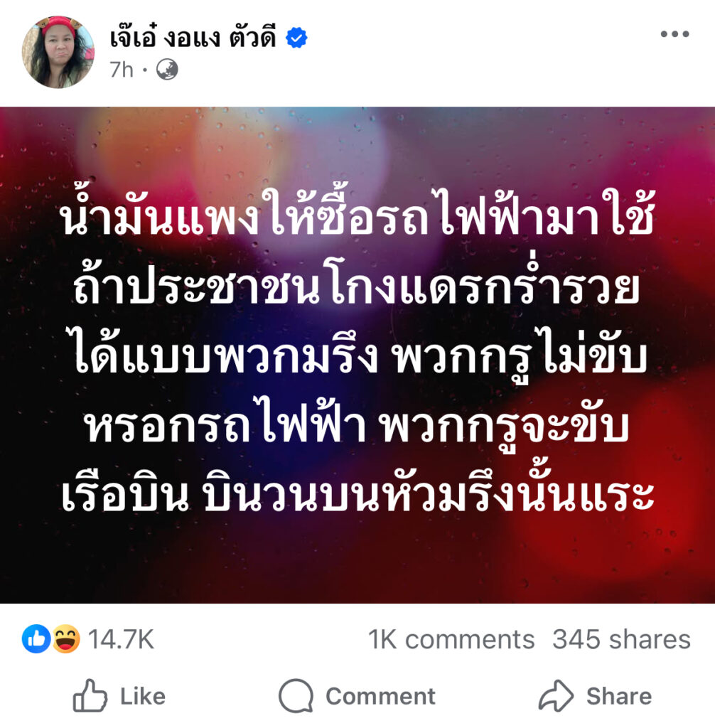This screenshot has height=728, width=715.
Task: Tap the thumbs-up outline Like icon
Action: [x=90, y=695]
